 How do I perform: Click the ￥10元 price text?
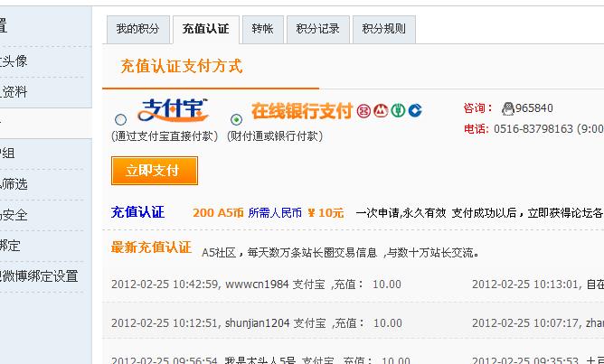326,213
